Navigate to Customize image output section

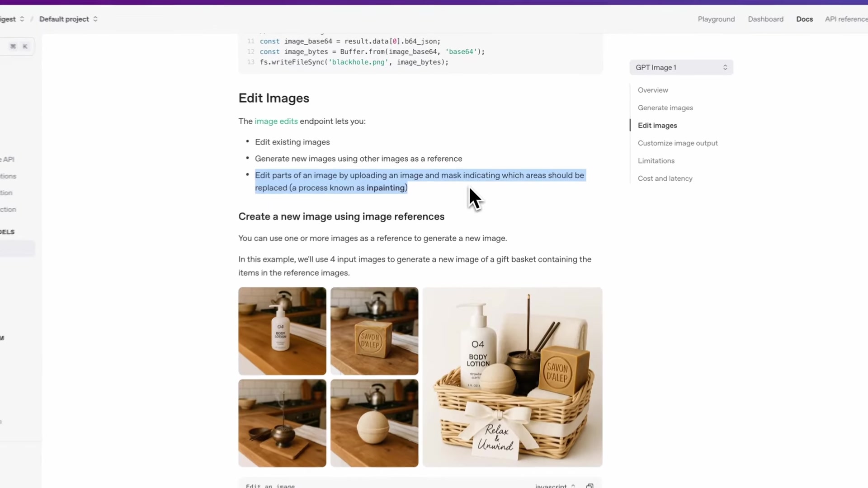pyautogui.click(x=677, y=143)
